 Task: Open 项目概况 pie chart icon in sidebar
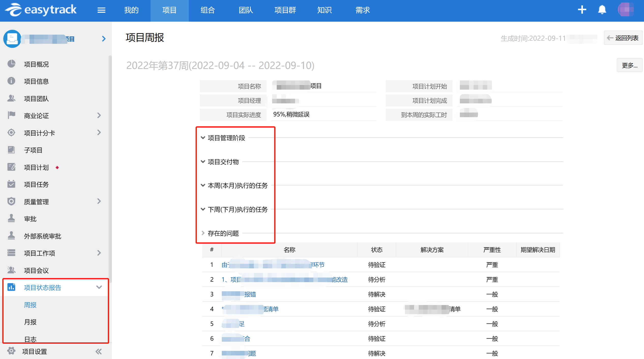pos(11,64)
